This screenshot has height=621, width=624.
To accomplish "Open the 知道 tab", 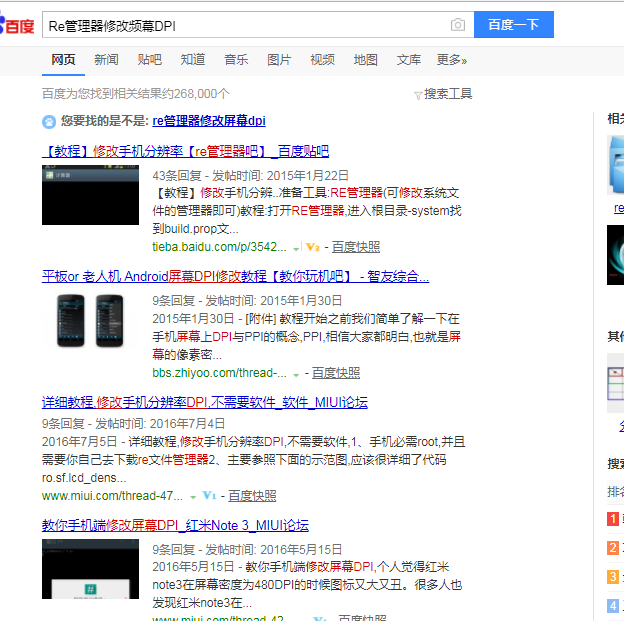I will pos(193,60).
